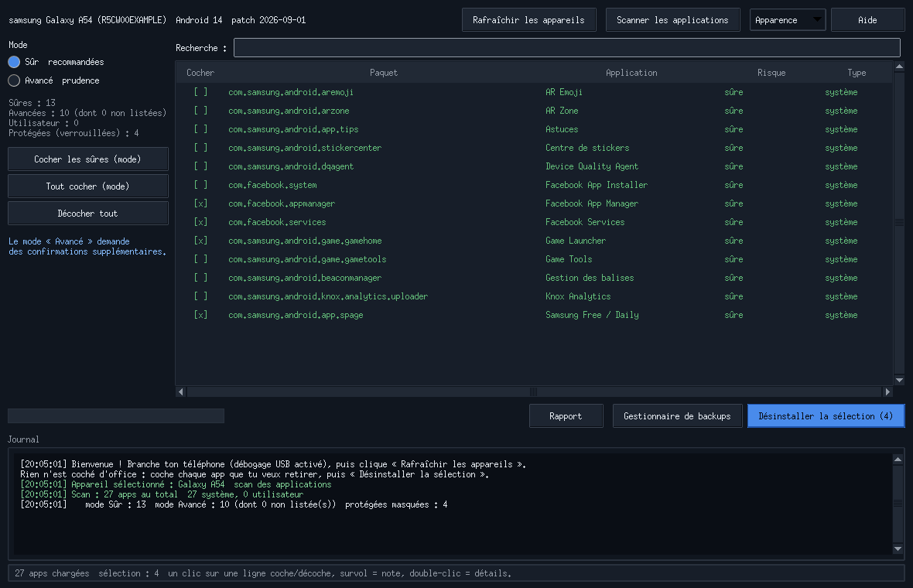
Task: Open the Aide button
Action: click(867, 20)
